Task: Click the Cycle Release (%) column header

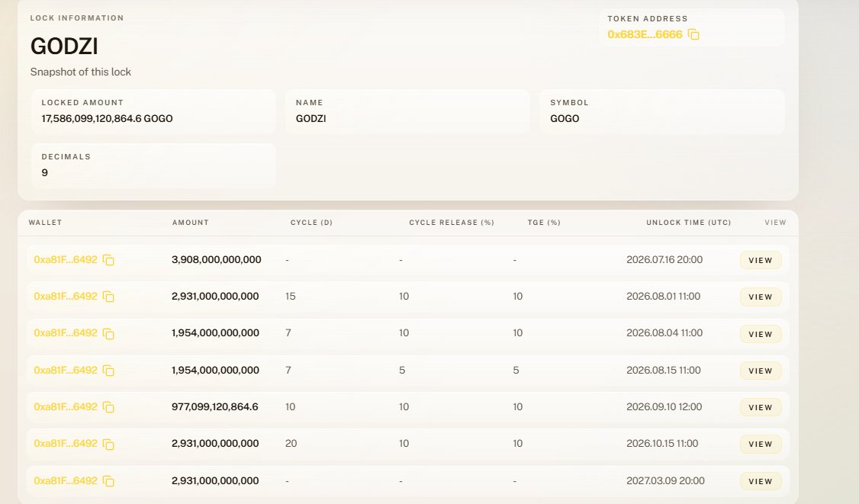Action: click(x=452, y=223)
